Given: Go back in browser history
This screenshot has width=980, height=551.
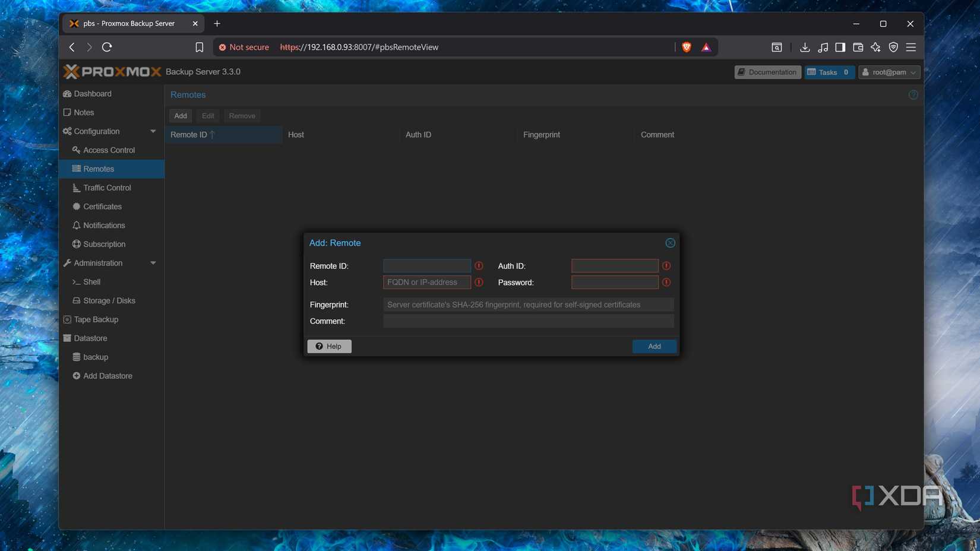Looking at the screenshot, I should coord(72,47).
